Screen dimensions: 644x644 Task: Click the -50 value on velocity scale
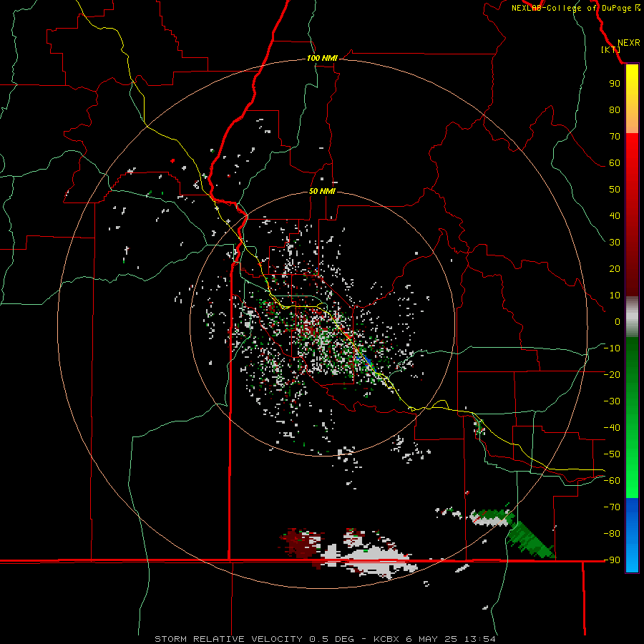click(612, 454)
